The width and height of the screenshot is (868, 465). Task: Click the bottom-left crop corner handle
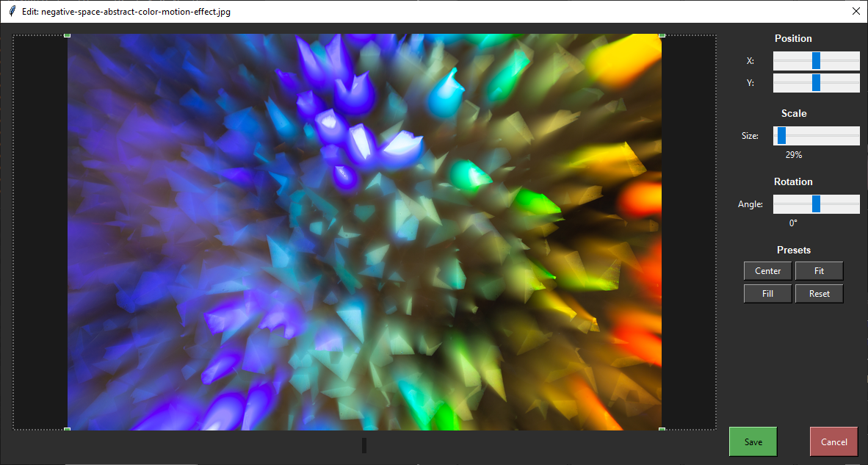click(68, 429)
